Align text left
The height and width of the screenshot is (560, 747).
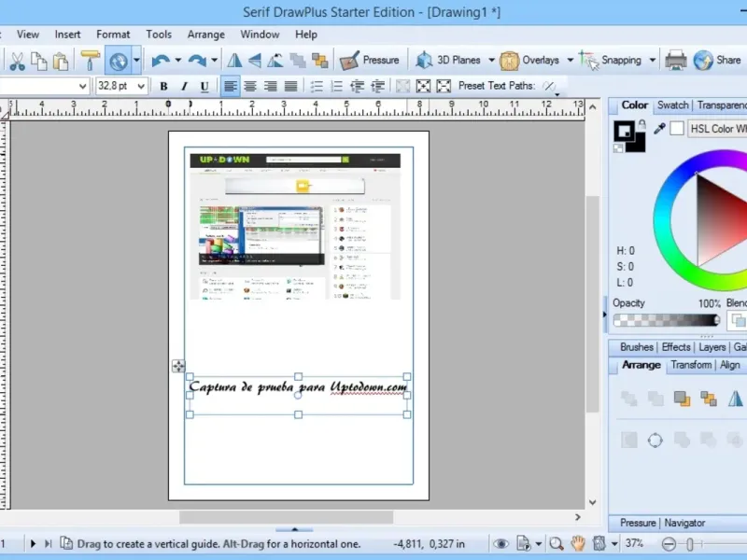click(230, 86)
